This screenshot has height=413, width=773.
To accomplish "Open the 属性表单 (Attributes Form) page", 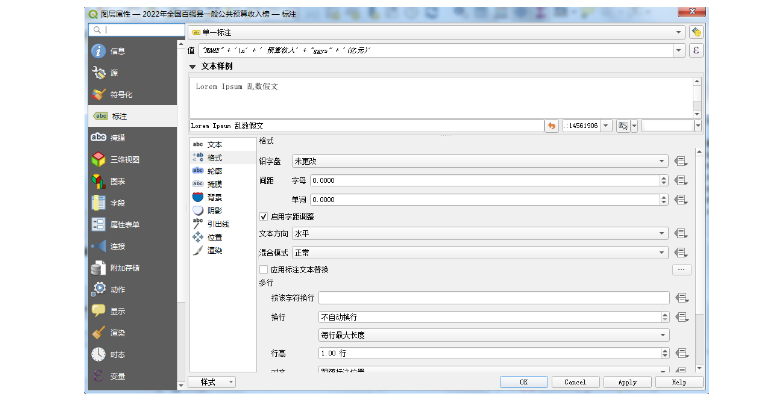I will 132,224.
